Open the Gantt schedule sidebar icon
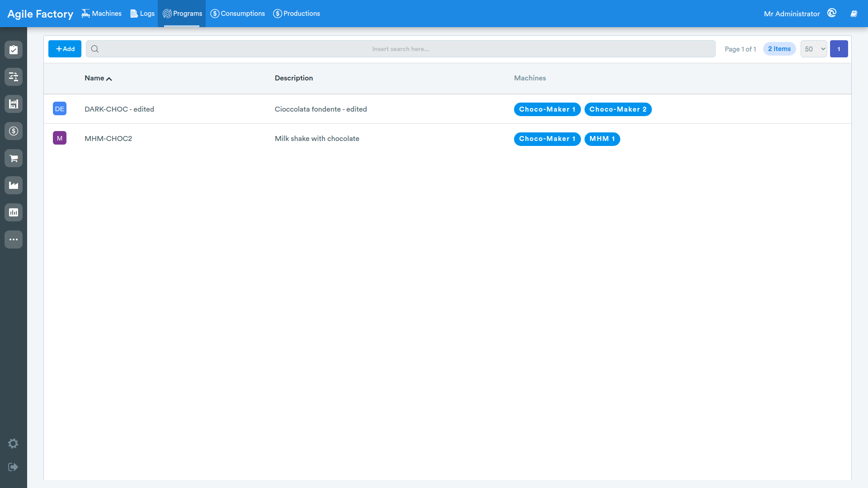The width and height of the screenshot is (868, 488). pyautogui.click(x=14, y=77)
